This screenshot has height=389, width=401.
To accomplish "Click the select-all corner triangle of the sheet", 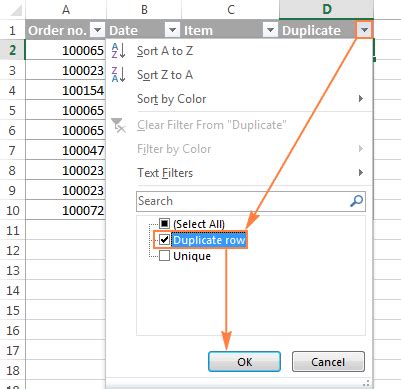I will coord(15,11).
